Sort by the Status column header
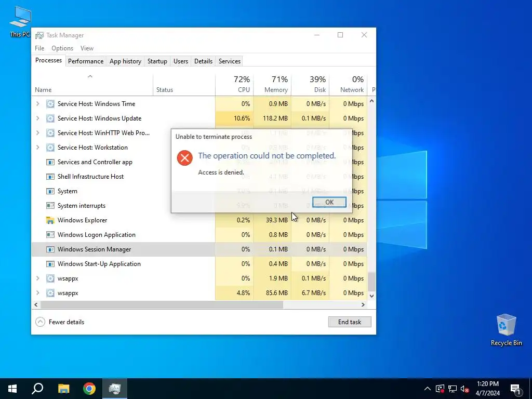This screenshot has height=399, width=532. coord(184,85)
